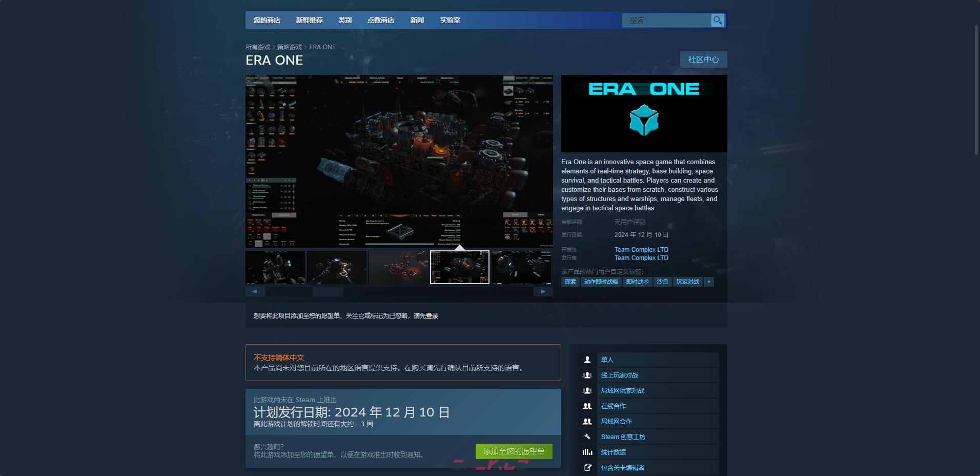
Task: Open developer Team Complex LTD link
Action: click(641, 250)
